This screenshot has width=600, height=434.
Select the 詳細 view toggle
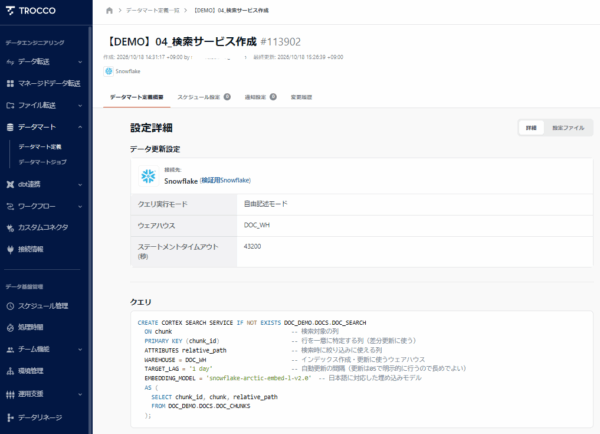click(x=531, y=128)
